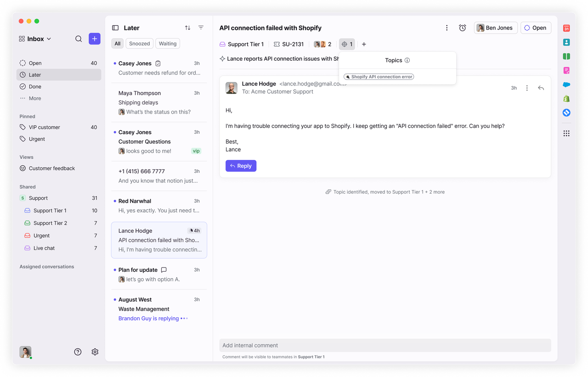Open the Shopify app in the right sidebar
The height and width of the screenshot is (377, 588).
click(566, 98)
